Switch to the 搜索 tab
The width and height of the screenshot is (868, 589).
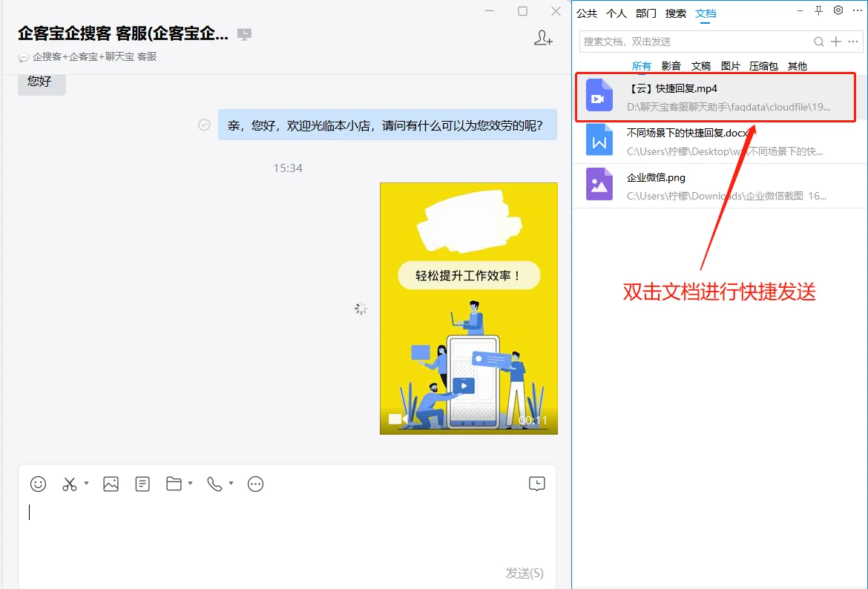click(x=675, y=13)
